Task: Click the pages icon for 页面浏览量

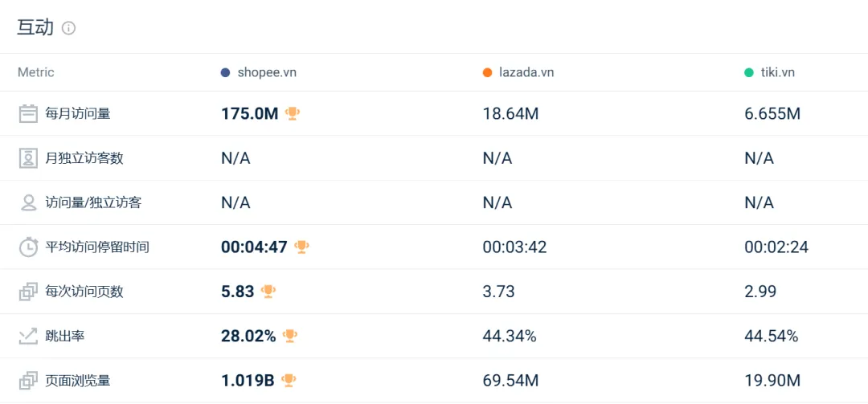Action: 28,381
